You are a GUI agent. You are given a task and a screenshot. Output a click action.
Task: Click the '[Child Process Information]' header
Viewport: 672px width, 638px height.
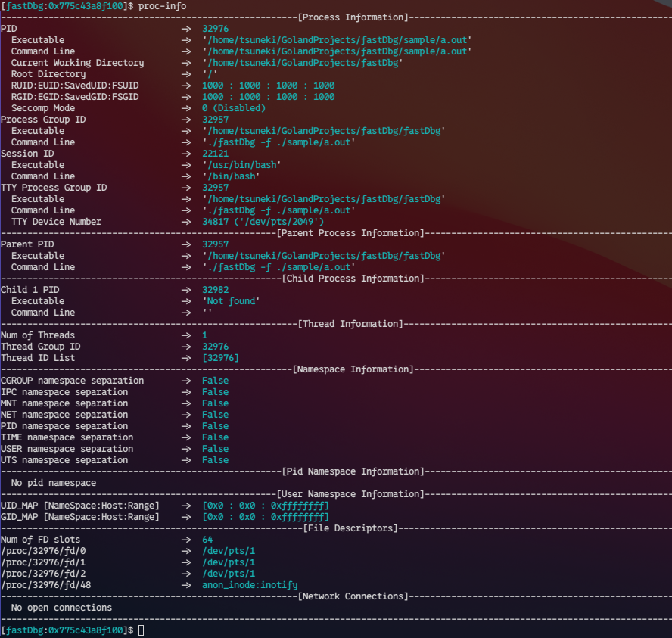[x=353, y=279]
